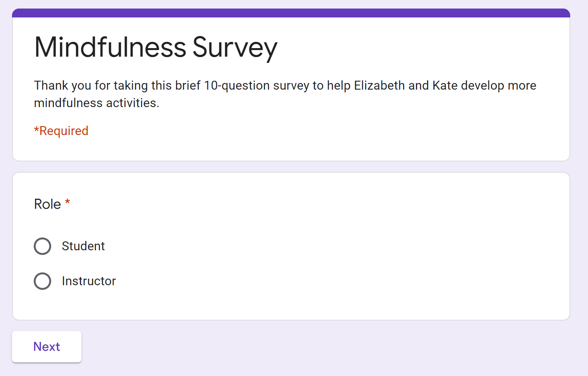Click "mindfulness activities." in the description
This screenshot has height=376, width=588.
coord(97,103)
